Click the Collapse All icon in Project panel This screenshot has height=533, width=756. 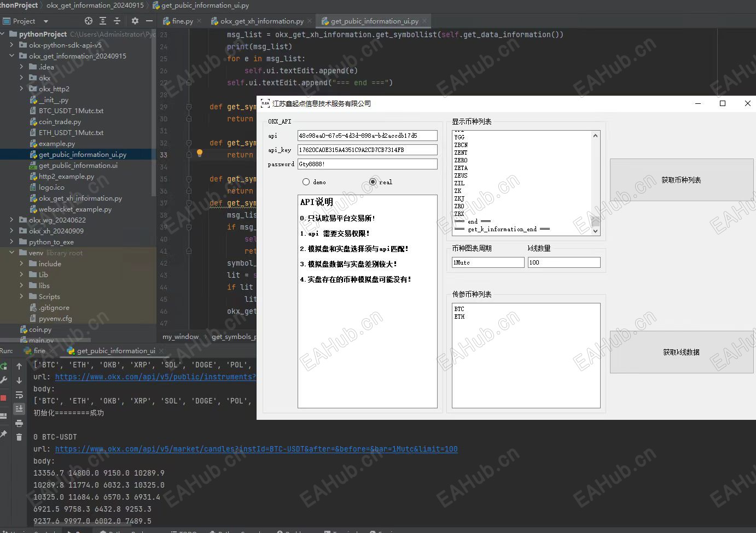pyautogui.click(x=117, y=21)
